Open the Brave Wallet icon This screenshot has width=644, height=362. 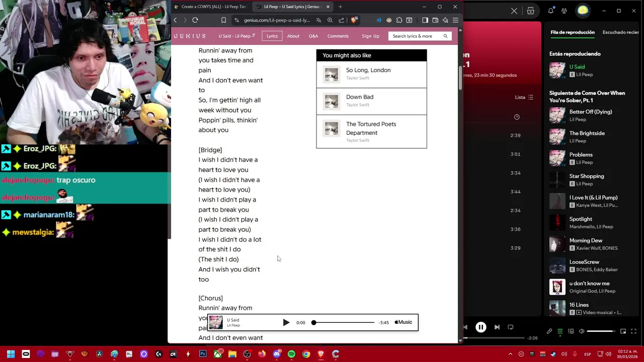(x=435, y=20)
